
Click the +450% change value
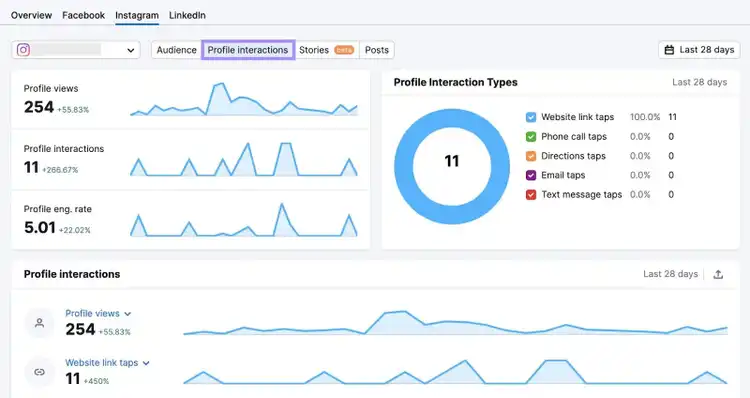tap(96, 381)
